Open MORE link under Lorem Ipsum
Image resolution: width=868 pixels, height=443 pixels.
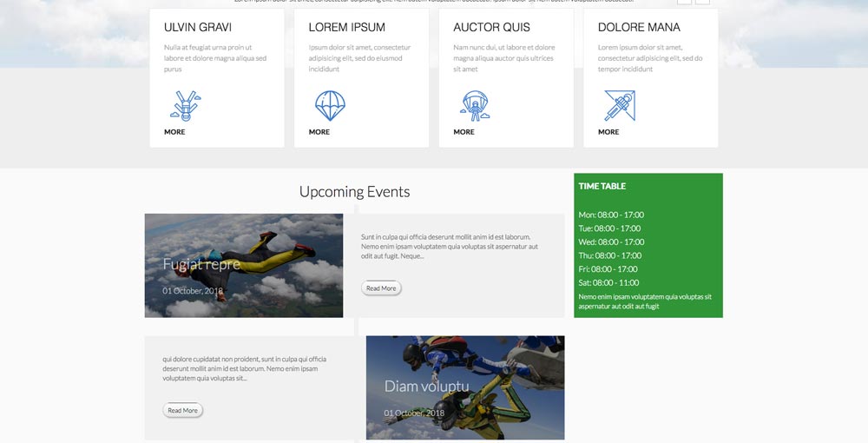[x=319, y=132]
